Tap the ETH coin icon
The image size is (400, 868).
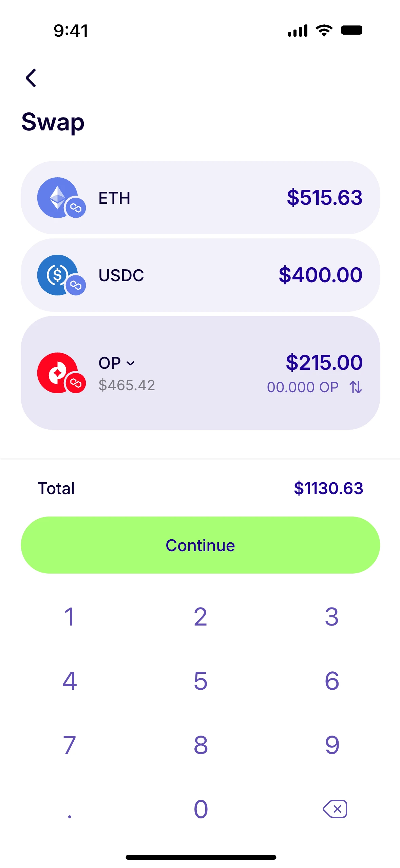pos(57,197)
